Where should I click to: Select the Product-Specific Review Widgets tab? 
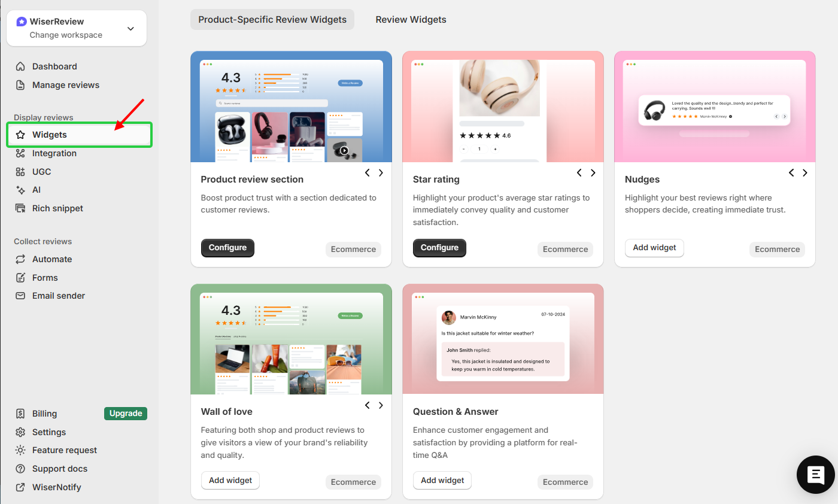[x=272, y=19]
